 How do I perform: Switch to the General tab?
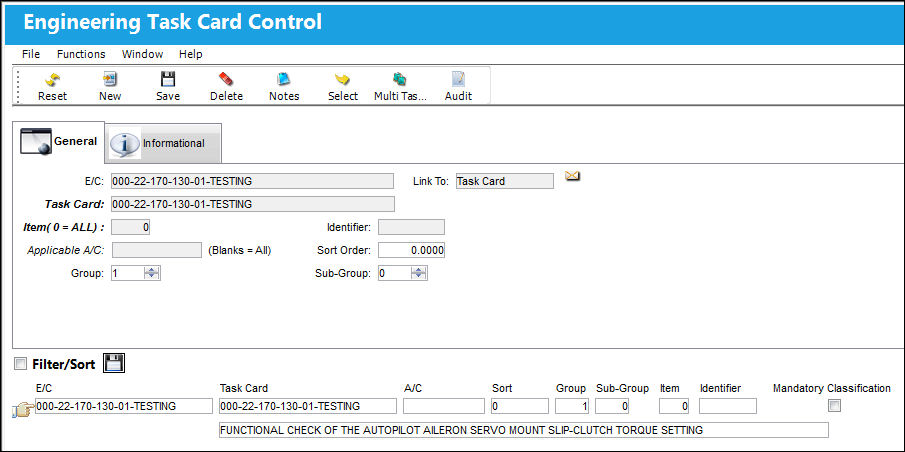pos(59,141)
